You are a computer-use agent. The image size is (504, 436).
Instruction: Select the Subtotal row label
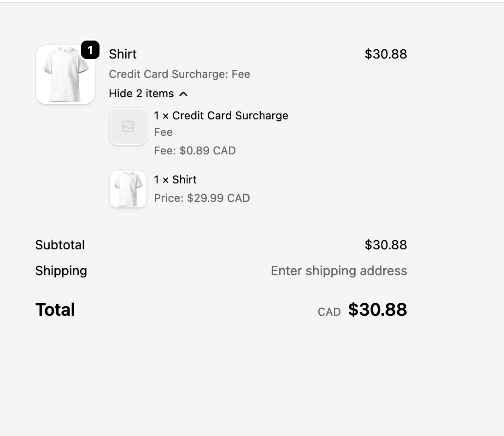60,245
